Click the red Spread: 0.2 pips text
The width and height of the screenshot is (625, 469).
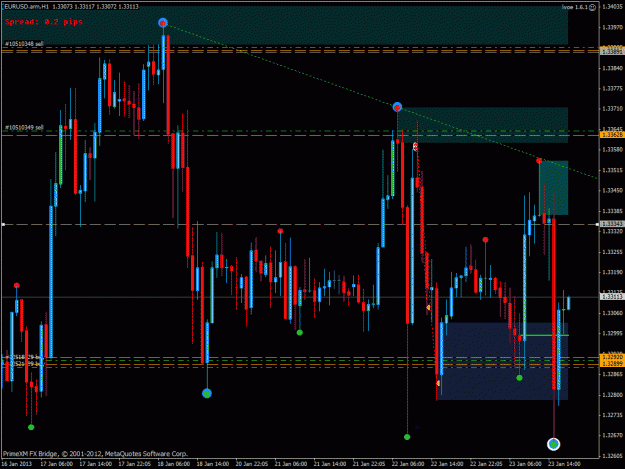pos(44,22)
